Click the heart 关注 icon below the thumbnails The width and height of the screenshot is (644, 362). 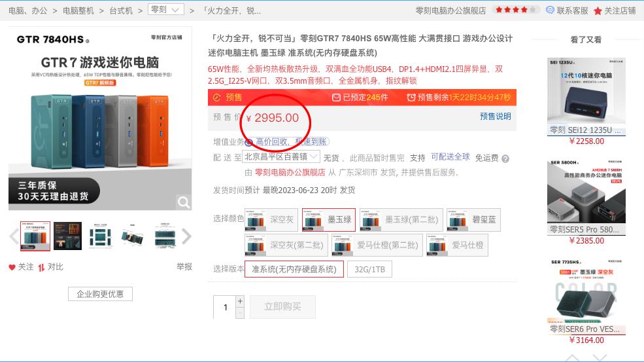(x=12, y=267)
